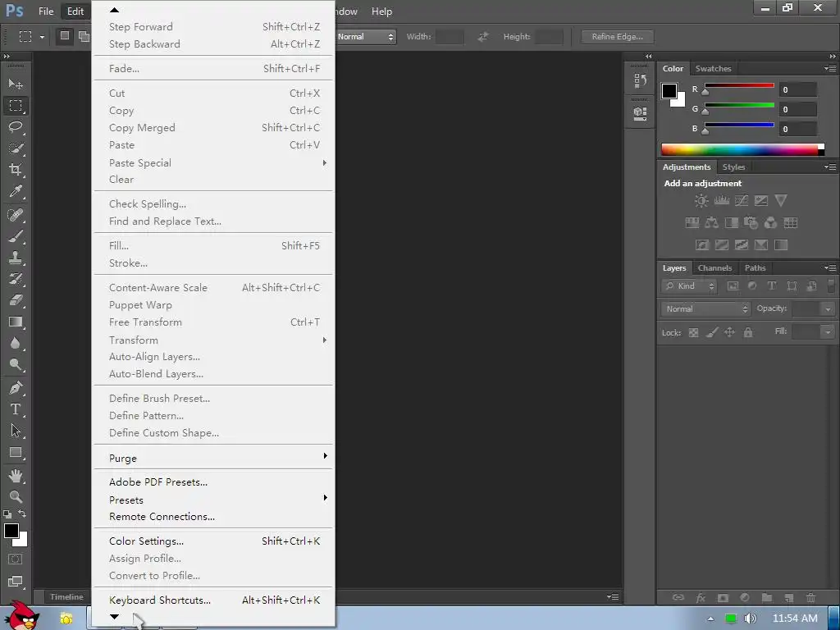Select the Zoom tool

point(16,496)
